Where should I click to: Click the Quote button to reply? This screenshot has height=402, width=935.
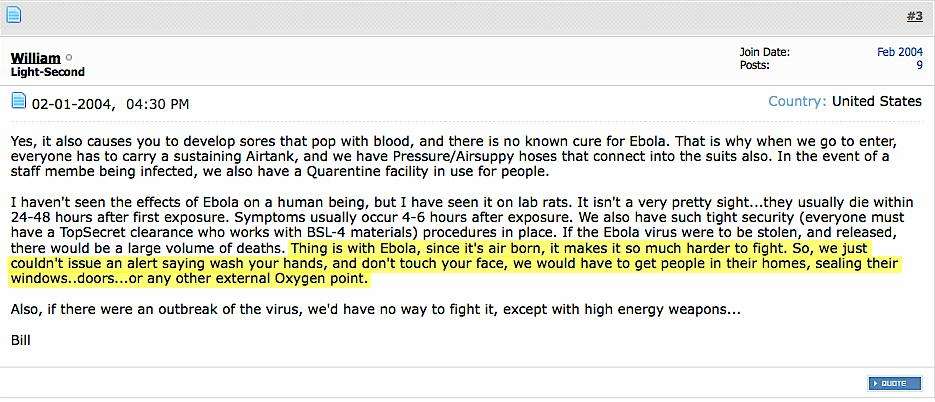894,384
